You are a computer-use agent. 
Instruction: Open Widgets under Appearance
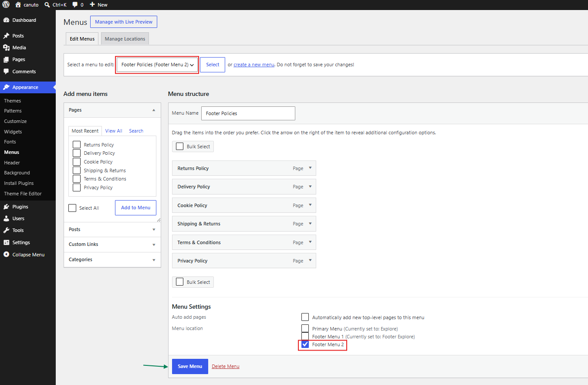pyautogui.click(x=13, y=132)
